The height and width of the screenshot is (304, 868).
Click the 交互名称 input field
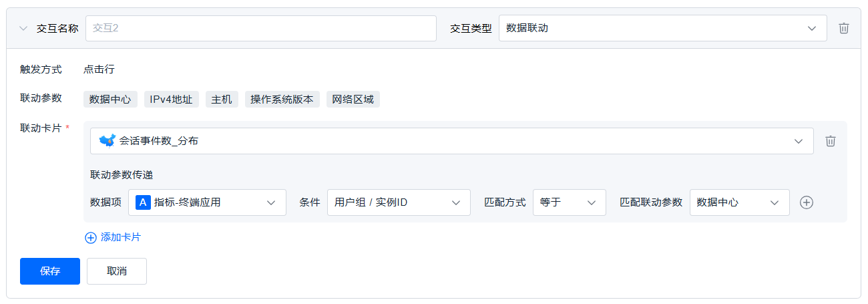coord(260,28)
